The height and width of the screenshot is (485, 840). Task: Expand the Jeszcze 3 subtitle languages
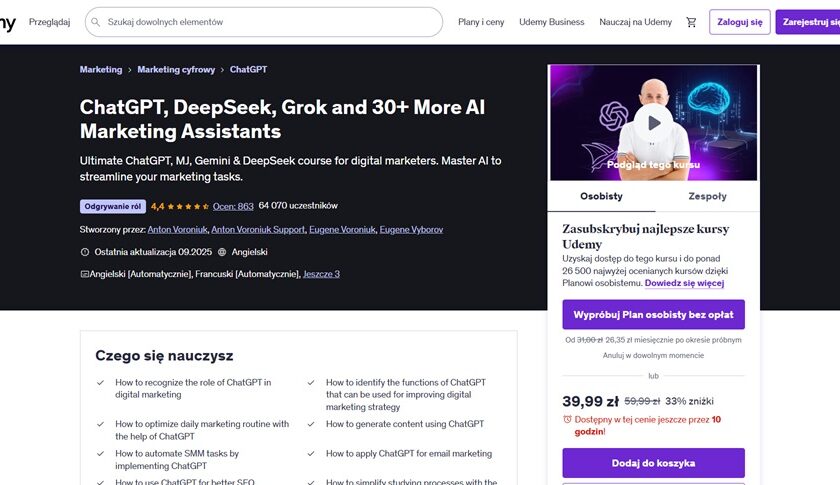(x=321, y=274)
